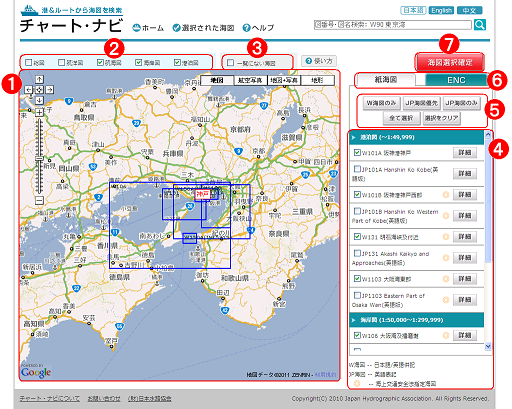Click the ヘルプ question mark icon

coord(246,28)
